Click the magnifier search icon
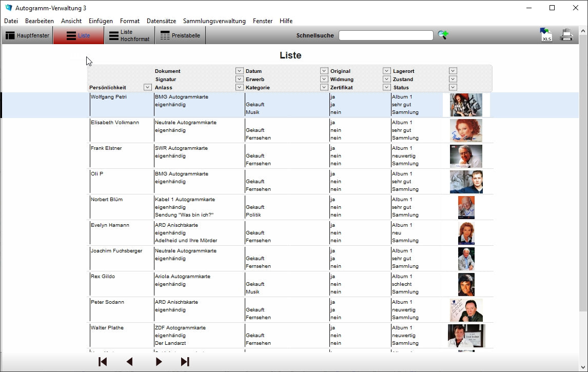The width and height of the screenshot is (588, 372). tap(443, 35)
